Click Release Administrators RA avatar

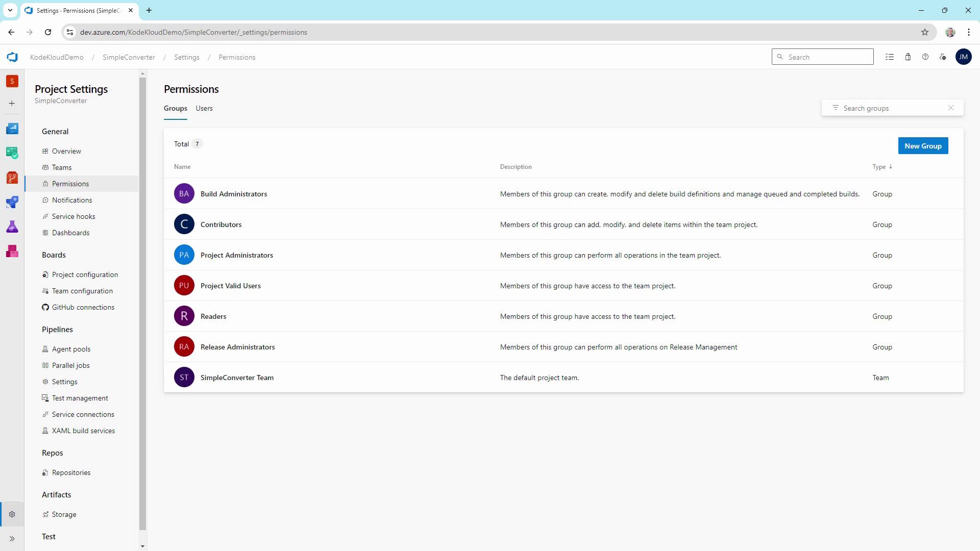pyautogui.click(x=184, y=347)
